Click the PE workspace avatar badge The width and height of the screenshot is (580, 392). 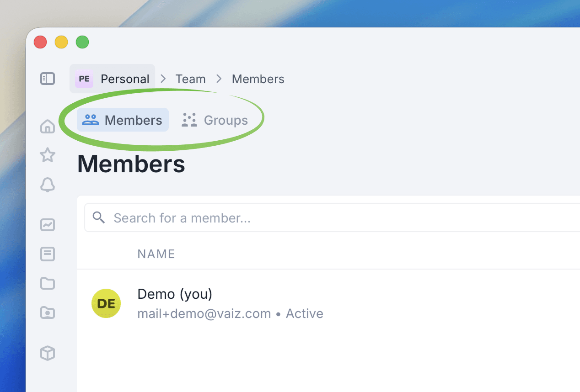tap(84, 79)
